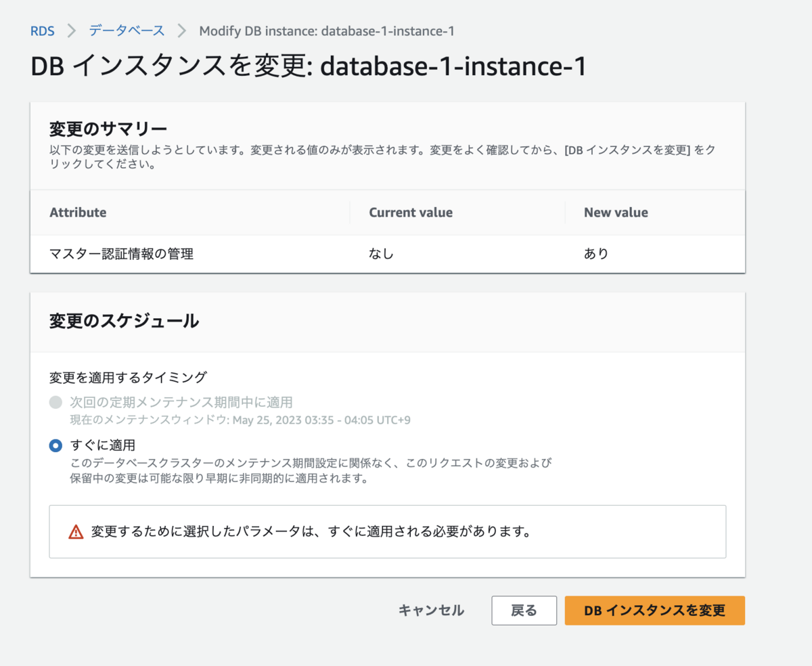Click the RDS breadcrumb link
812x666 pixels.
click(x=42, y=31)
